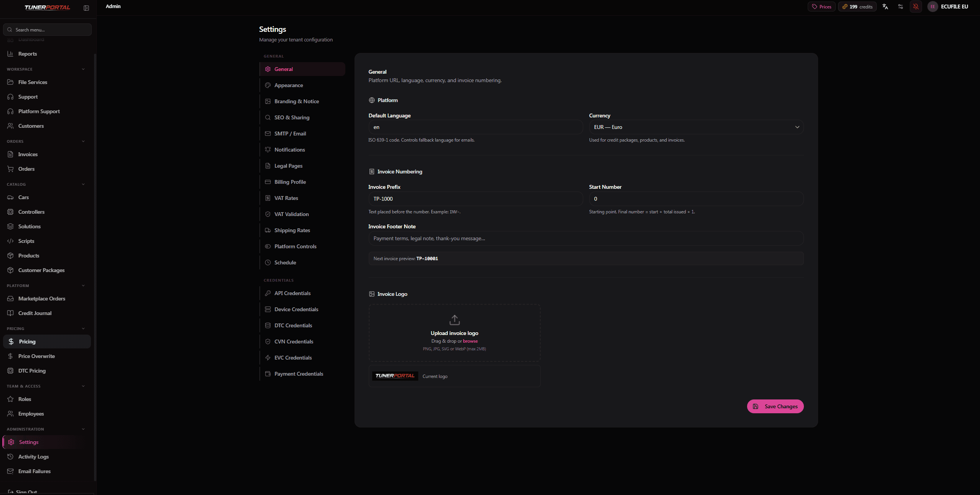
Task: Click the Device Credentials server icon
Action: pos(268,309)
